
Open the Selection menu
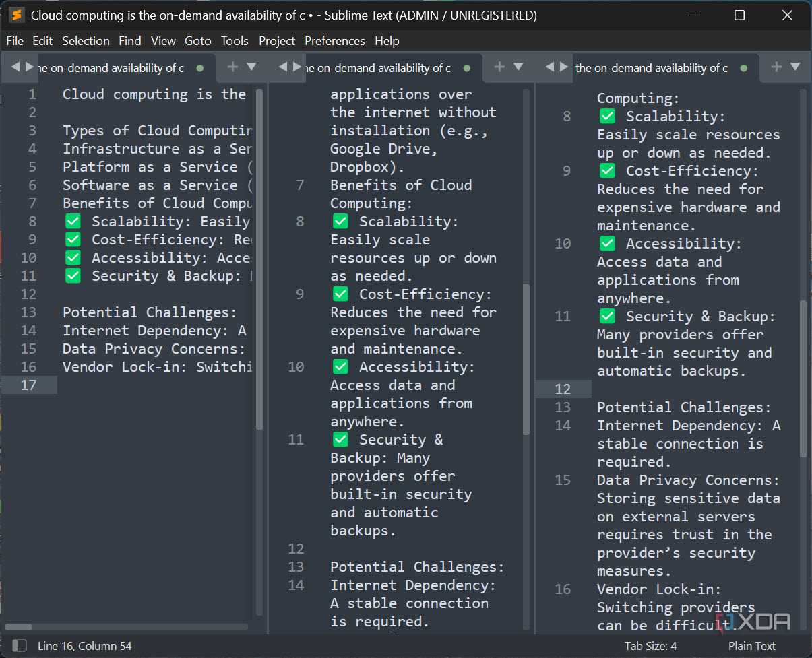(x=86, y=41)
